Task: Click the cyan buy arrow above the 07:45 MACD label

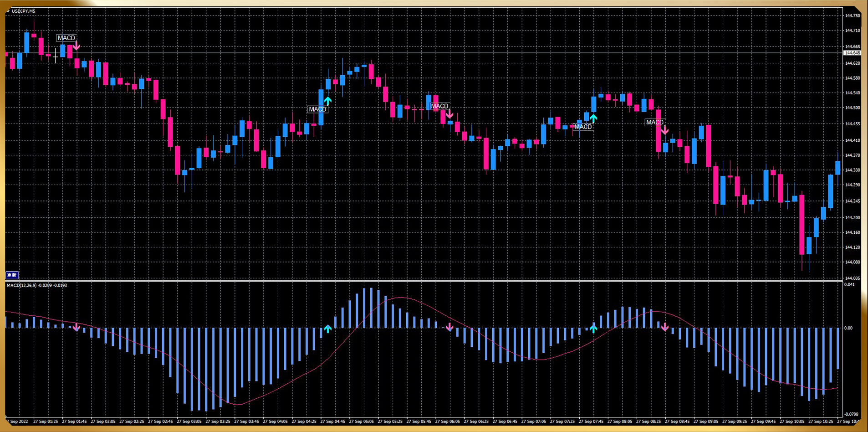Action: pos(593,118)
